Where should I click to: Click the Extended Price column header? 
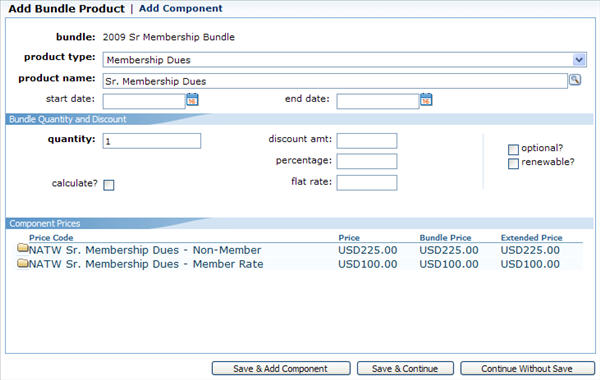pyautogui.click(x=531, y=238)
